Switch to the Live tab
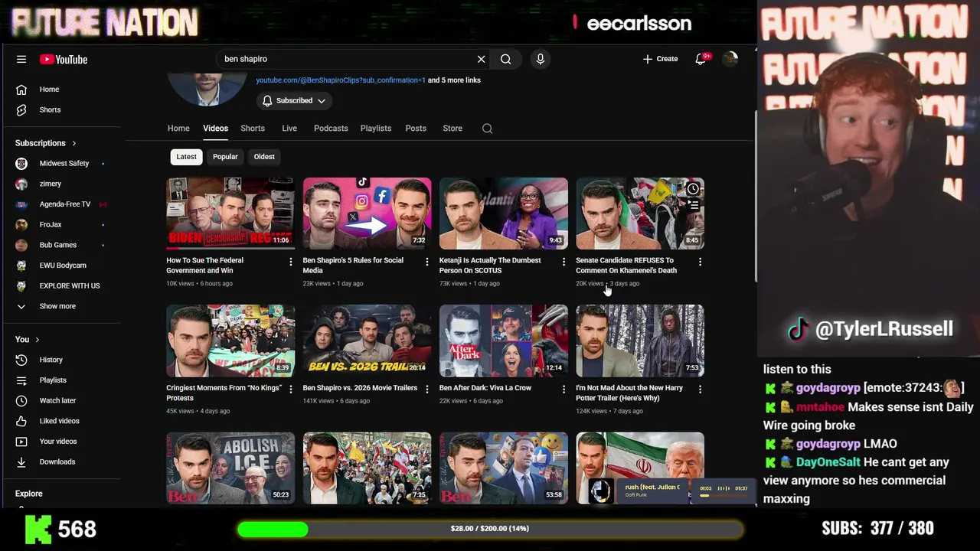 coord(289,129)
